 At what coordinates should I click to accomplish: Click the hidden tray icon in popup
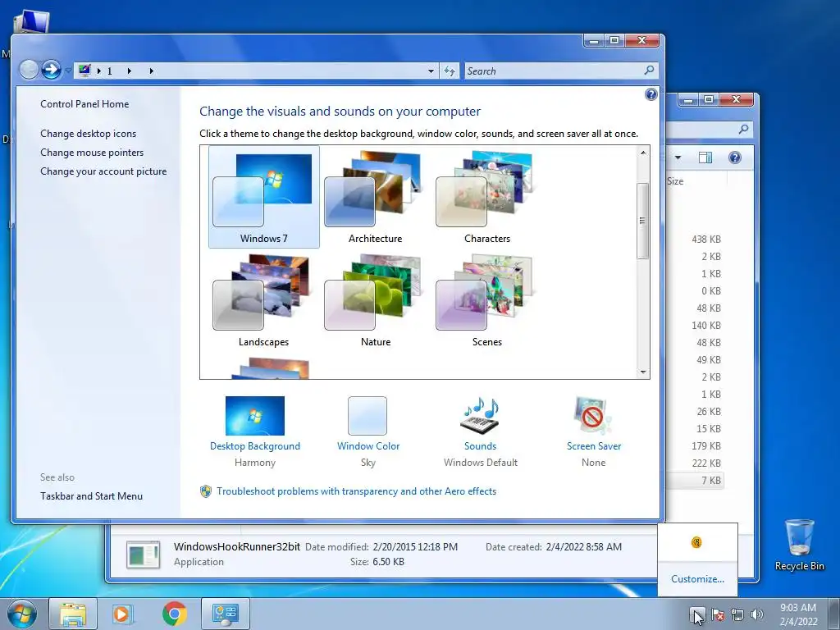[x=696, y=542]
